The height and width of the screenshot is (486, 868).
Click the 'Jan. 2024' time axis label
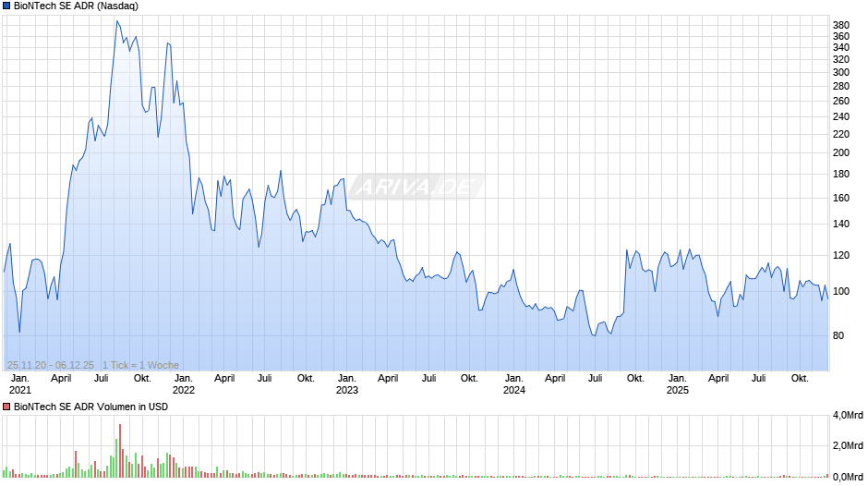(x=513, y=384)
